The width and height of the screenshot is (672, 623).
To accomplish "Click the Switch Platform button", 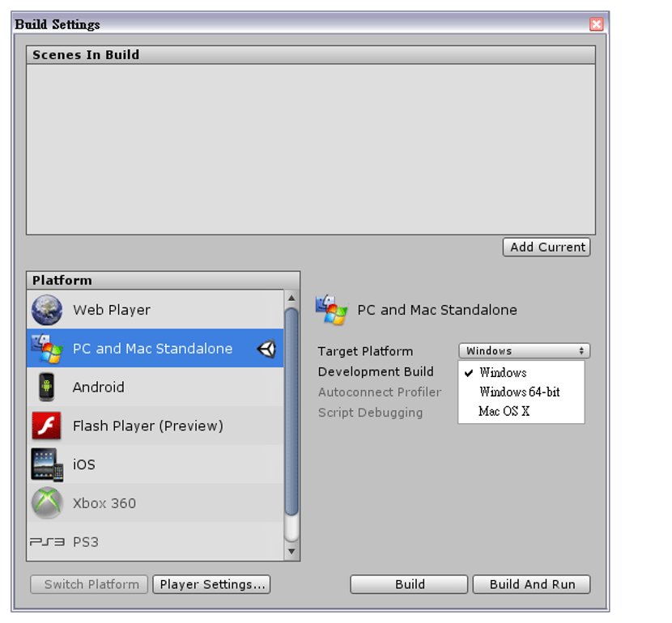I will tap(89, 584).
